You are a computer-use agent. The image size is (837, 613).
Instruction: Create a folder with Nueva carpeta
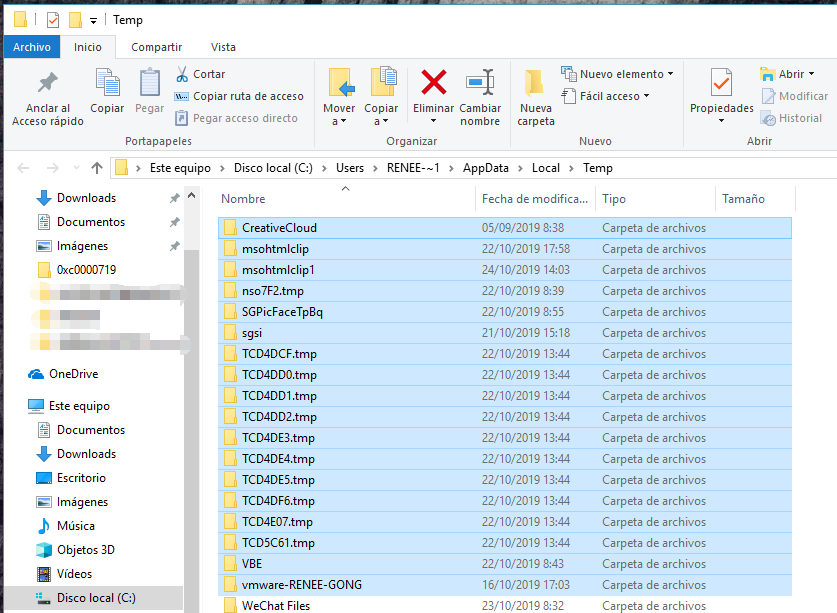535,98
